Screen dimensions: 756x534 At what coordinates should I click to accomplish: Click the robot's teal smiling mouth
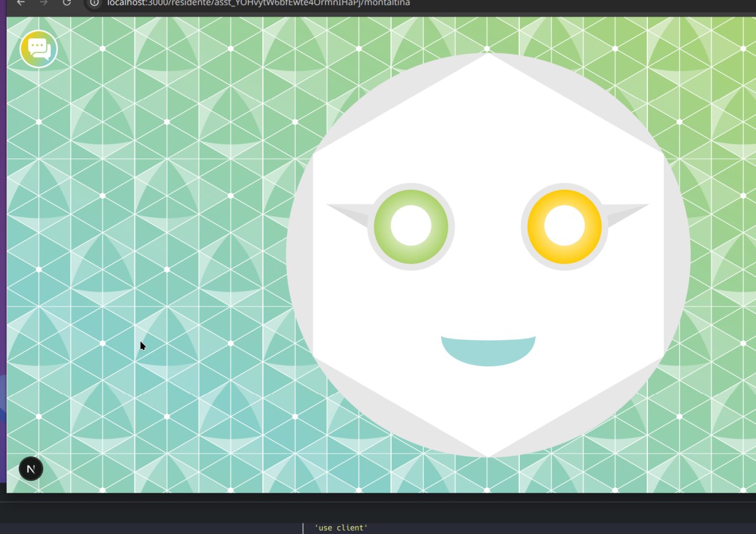click(488, 351)
